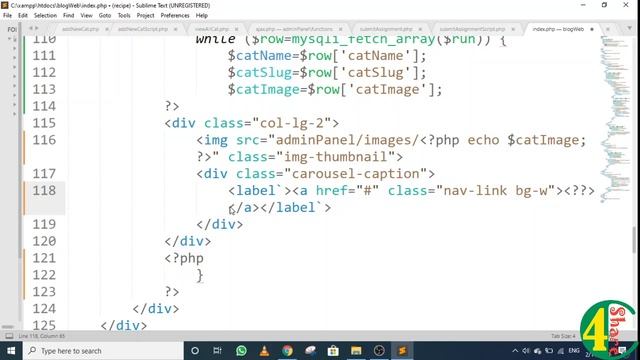
Task: Click the <?php text on line 121
Action: (x=184, y=258)
